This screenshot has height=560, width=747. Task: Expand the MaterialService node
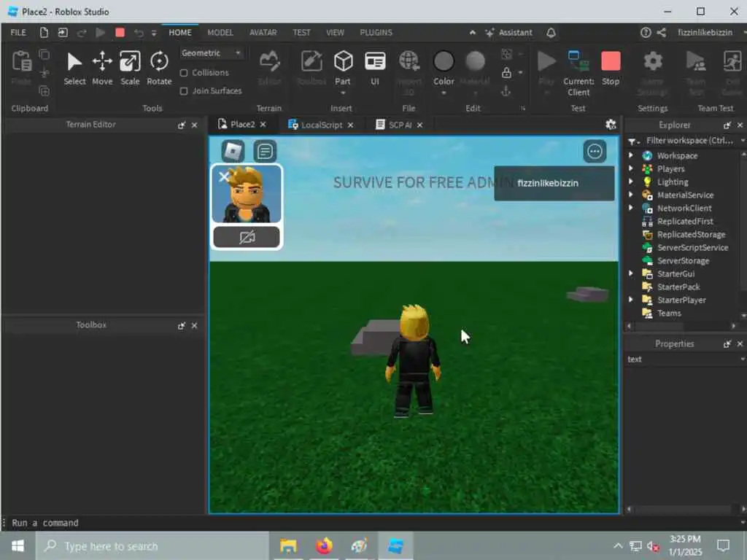tap(631, 195)
